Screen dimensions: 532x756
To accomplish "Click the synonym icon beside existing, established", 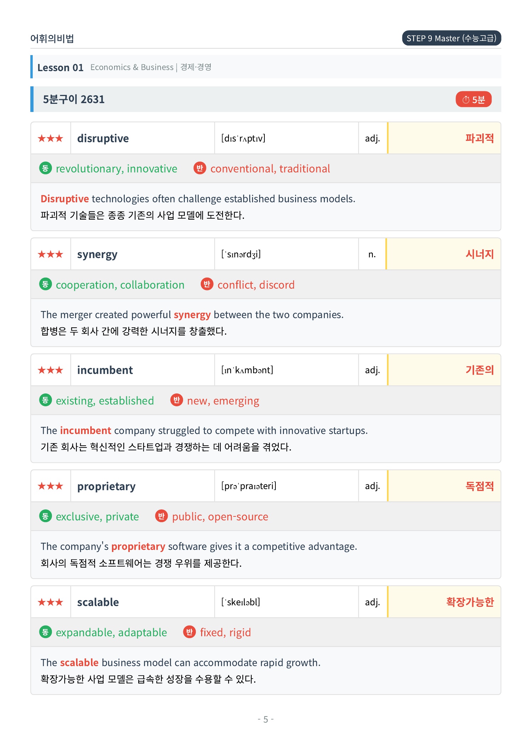I will (x=45, y=400).
